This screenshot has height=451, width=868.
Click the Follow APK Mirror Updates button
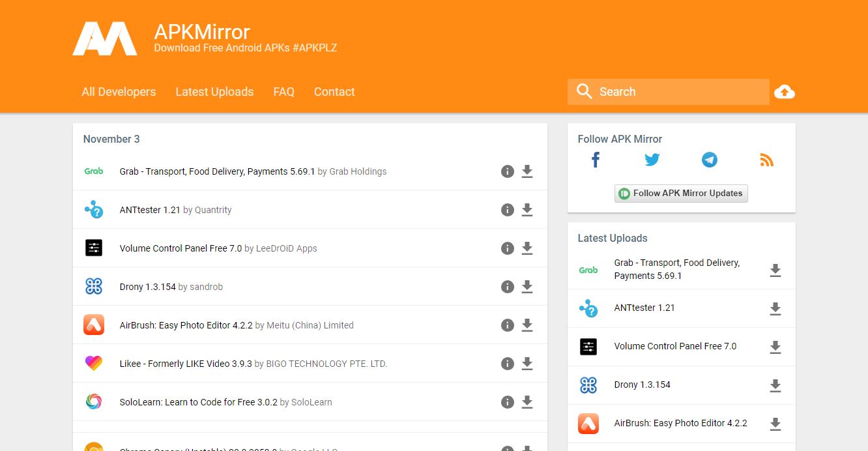pyautogui.click(x=681, y=194)
